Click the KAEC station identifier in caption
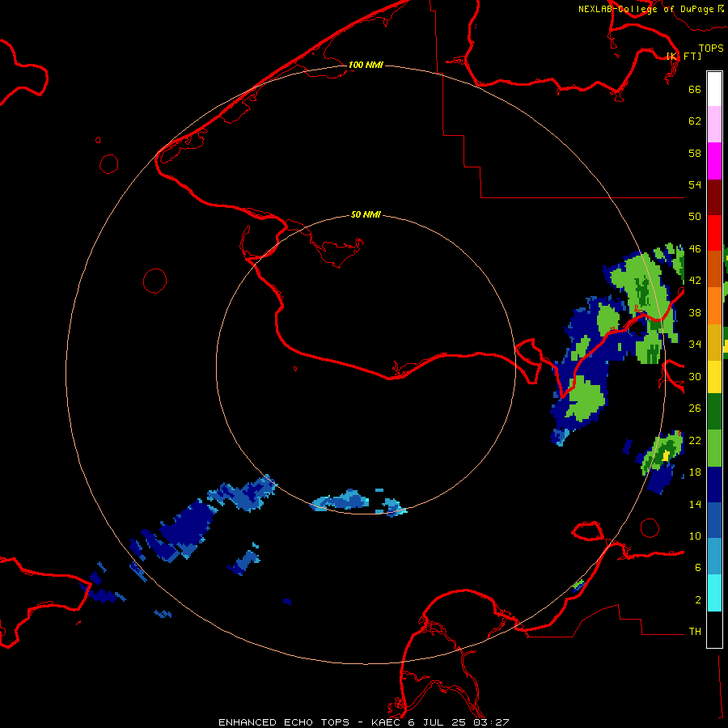This screenshot has width=728, height=728. pos(387,722)
